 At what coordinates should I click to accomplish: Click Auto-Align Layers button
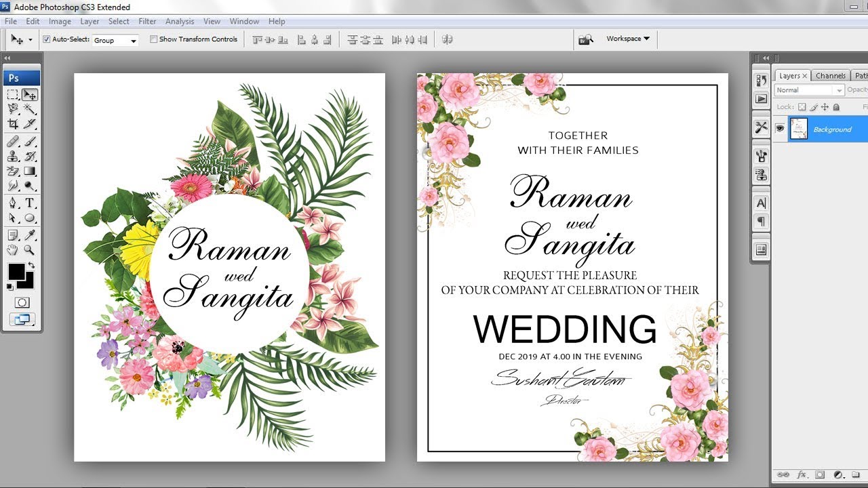tap(447, 39)
